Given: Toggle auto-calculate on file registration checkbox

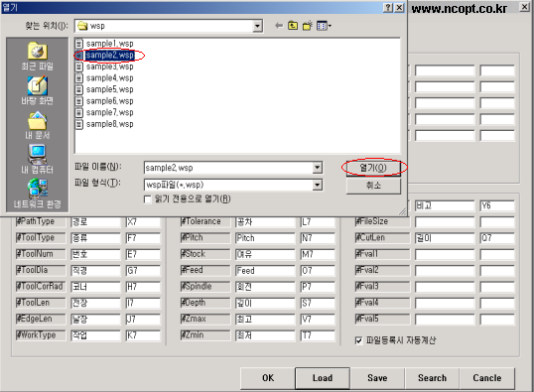Looking at the screenshot, I should coord(358,340).
